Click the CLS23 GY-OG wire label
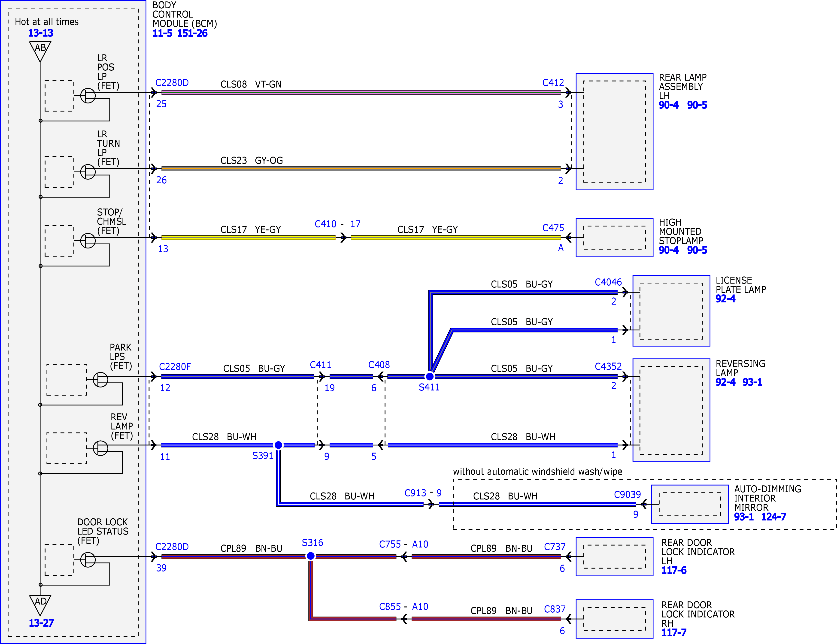The width and height of the screenshot is (837, 644). coord(252,160)
